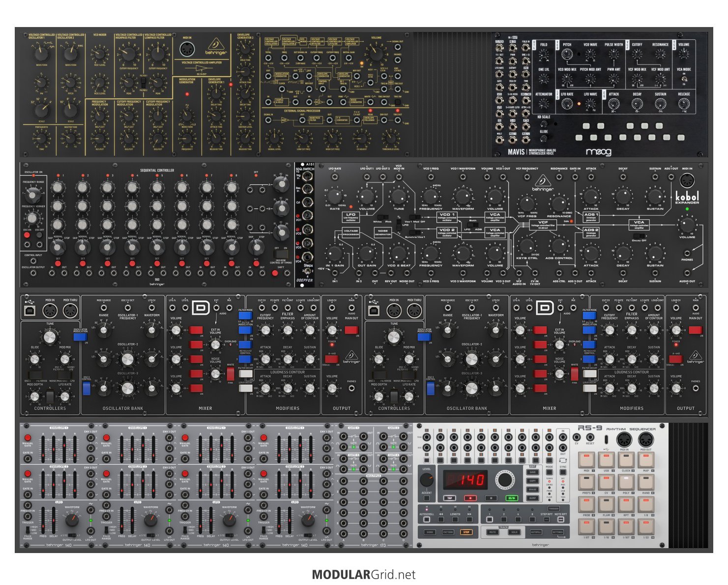Click the RS-9 SYNC button

click(563, 472)
